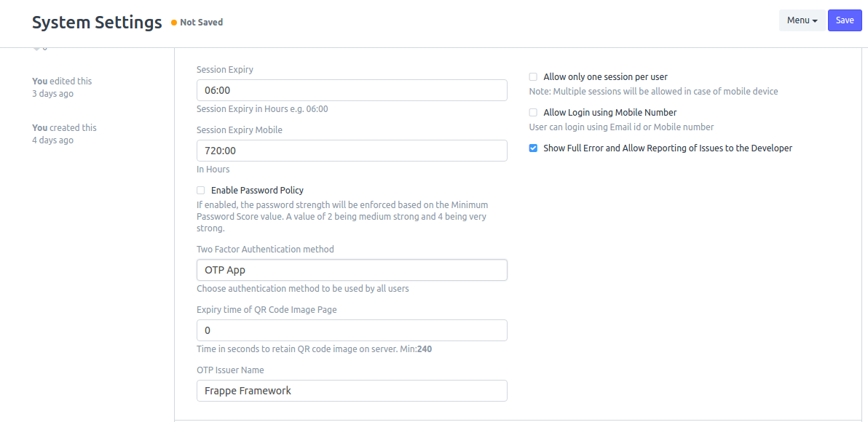Screen dimensions: 868x422
Task: Click the '3 days ago' timestamp
Action: tap(52, 94)
